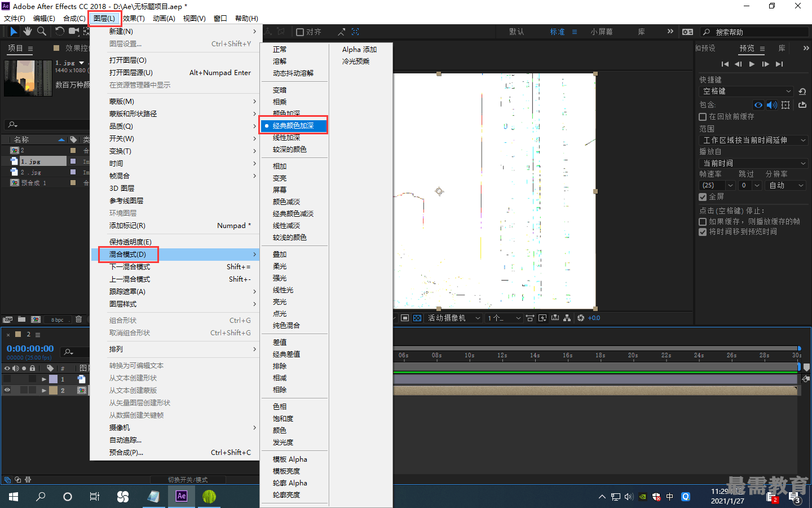The image size is (812, 508).
Task: Switch to 标准 workspace
Action: (558, 32)
